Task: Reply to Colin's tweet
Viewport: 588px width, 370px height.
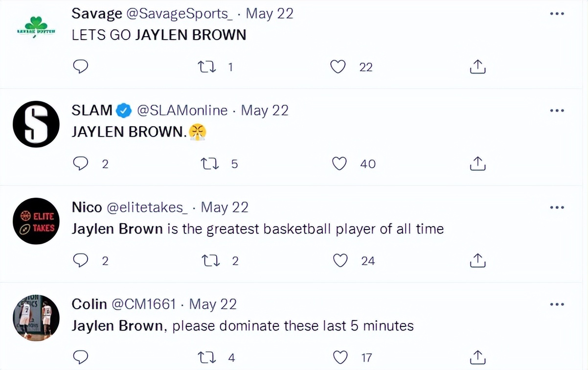Action: 80,358
